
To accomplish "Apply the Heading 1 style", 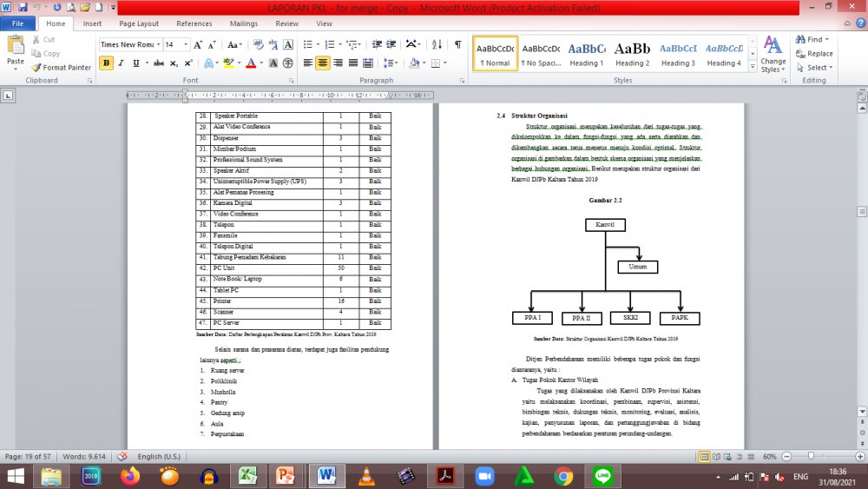I will (x=586, y=54).
